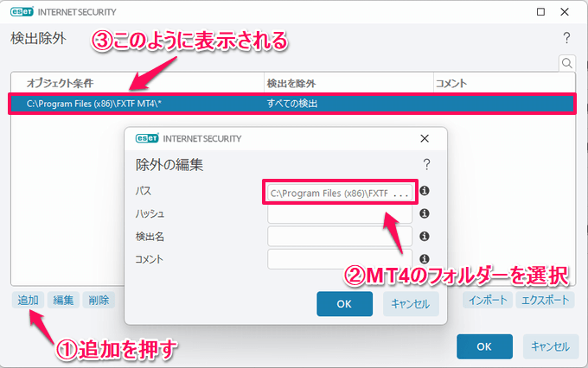588x368 pixels.
Task: Click into the 検出名 input field
Action: pos(341,236)
